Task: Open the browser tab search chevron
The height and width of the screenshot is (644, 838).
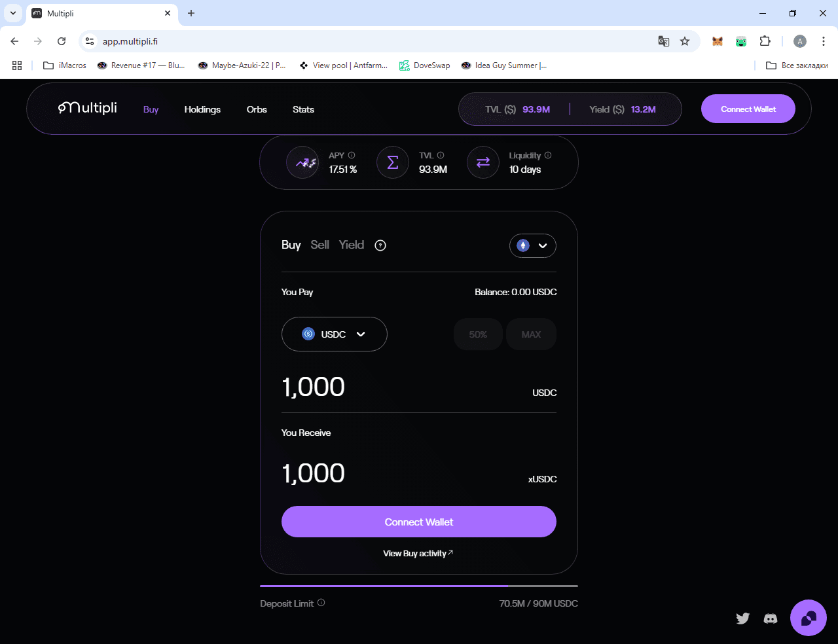Action: pyautogui.click(x=12, y=13)
